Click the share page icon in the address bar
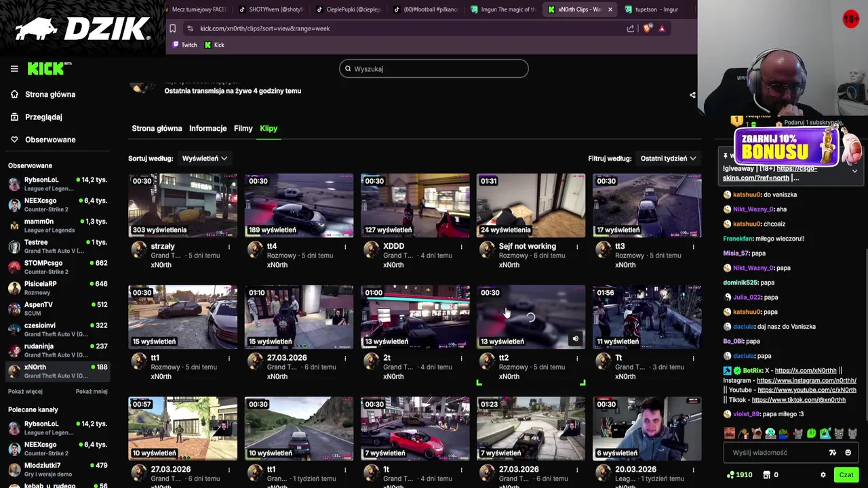The width and height of the screenshot is (868, 488). [x=631, y=28]
